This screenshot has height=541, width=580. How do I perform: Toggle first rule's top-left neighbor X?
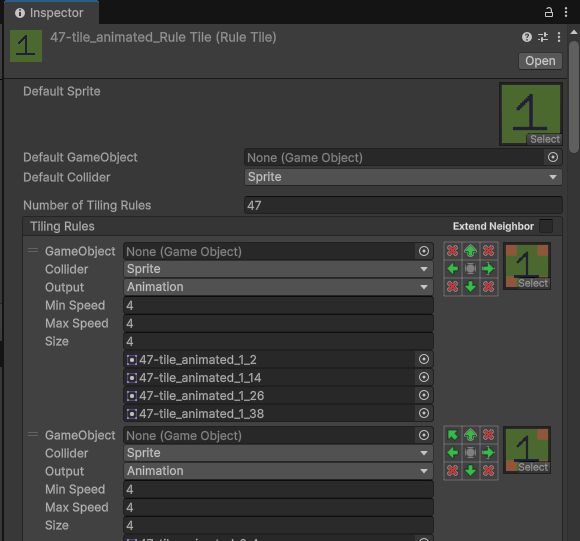point(452,251)
